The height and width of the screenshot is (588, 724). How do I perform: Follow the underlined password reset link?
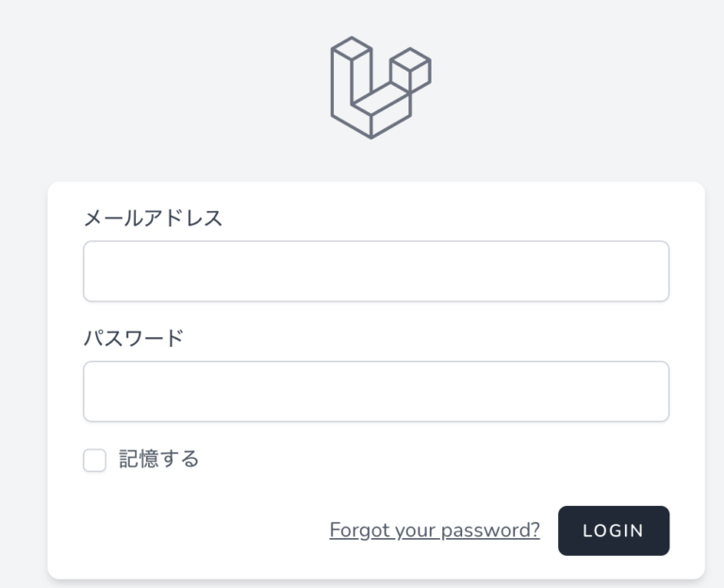tap(435, 531)
